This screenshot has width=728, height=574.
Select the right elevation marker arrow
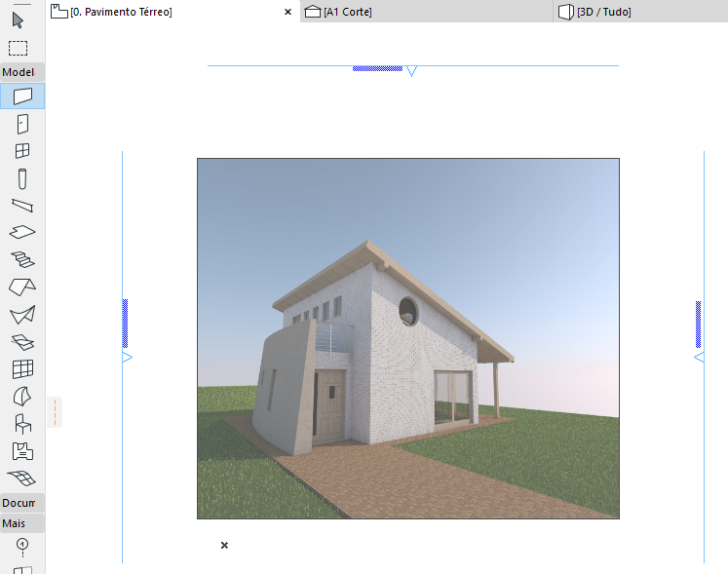click(x=699, y=357)
